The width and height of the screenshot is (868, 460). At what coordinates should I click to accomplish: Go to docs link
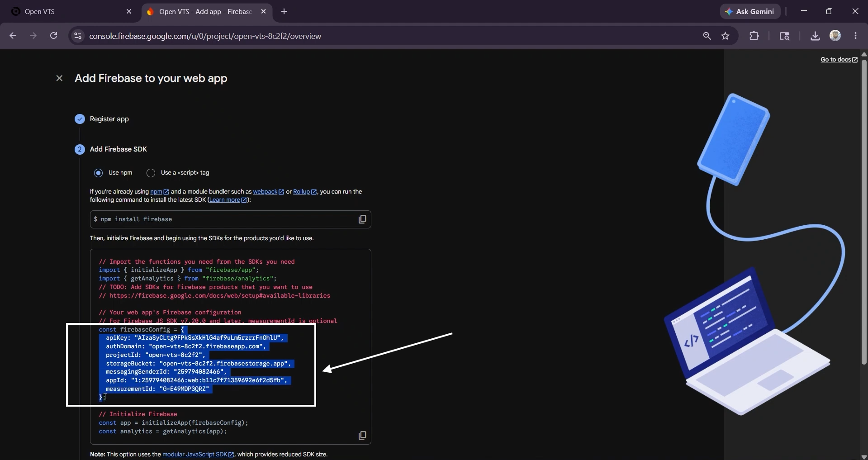tap(839, 60)
